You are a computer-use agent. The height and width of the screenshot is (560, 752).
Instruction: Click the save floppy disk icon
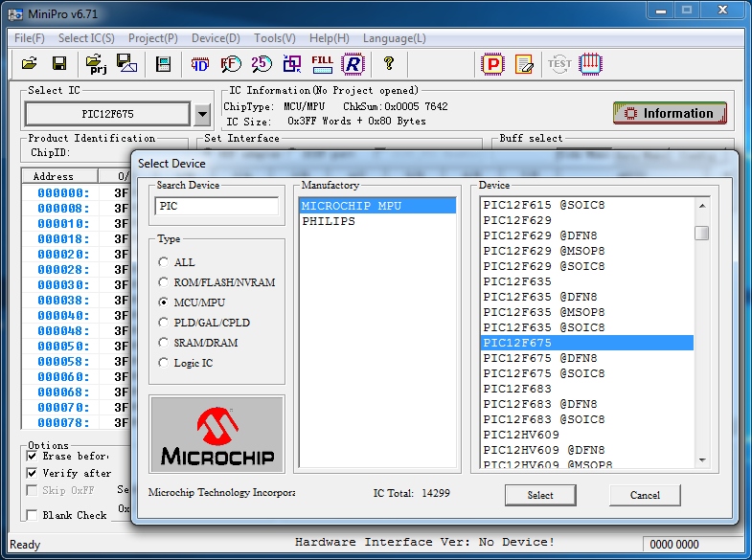[59, 64]
